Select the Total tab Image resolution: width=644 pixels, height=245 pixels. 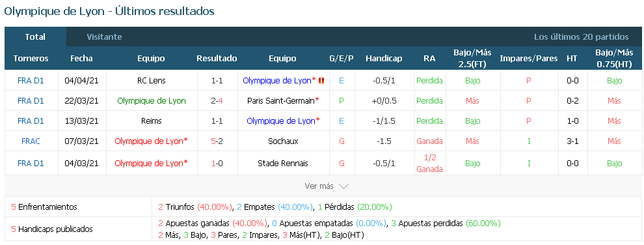[x=35, y=36]
